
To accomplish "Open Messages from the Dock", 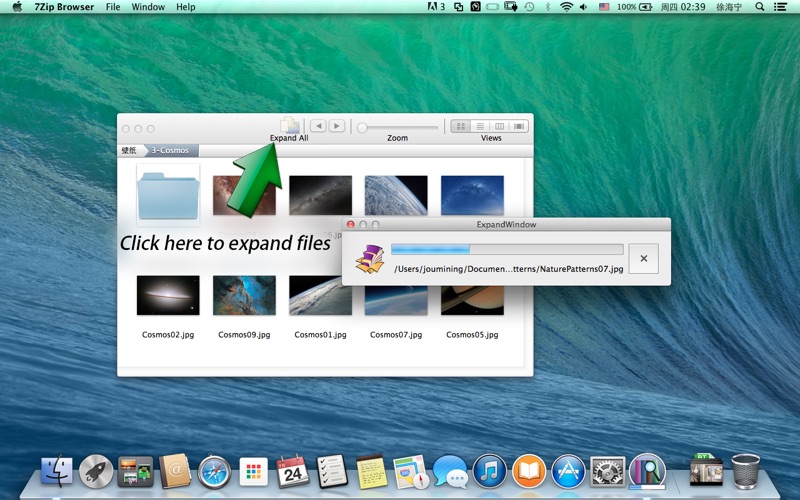I will pos(450,471).
